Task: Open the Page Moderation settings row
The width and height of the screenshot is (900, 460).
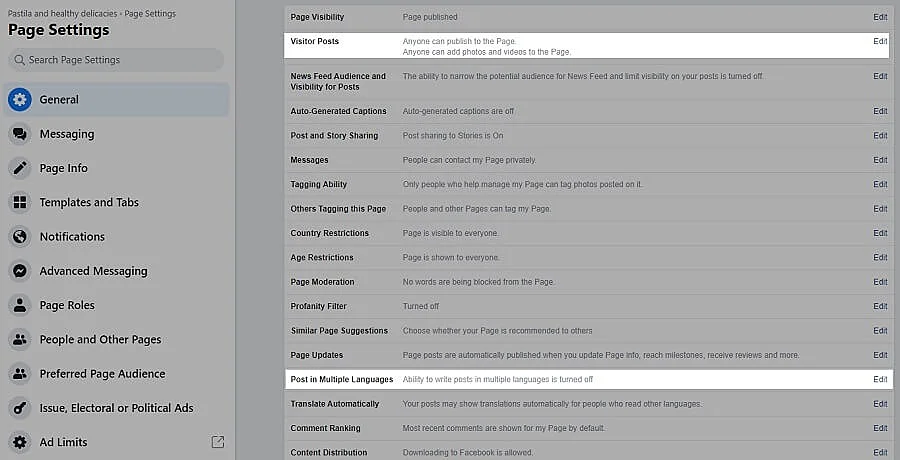Action: tap(322, 282)
